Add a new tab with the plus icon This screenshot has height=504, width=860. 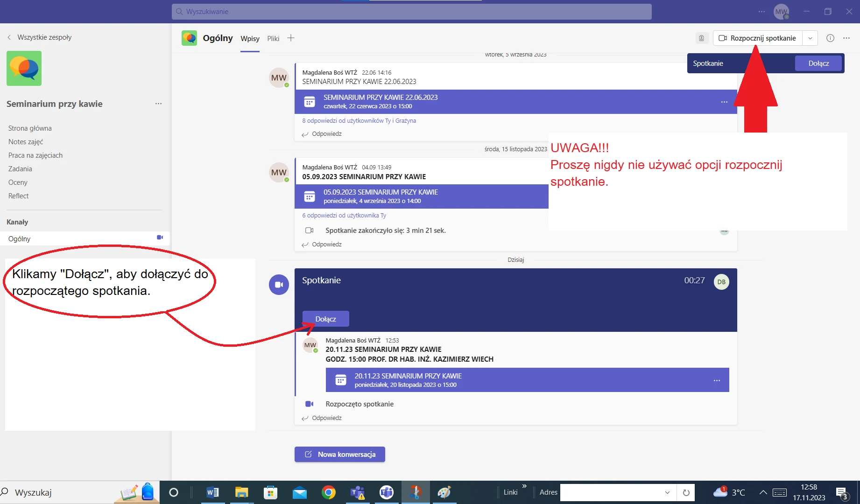pos(291,38)
